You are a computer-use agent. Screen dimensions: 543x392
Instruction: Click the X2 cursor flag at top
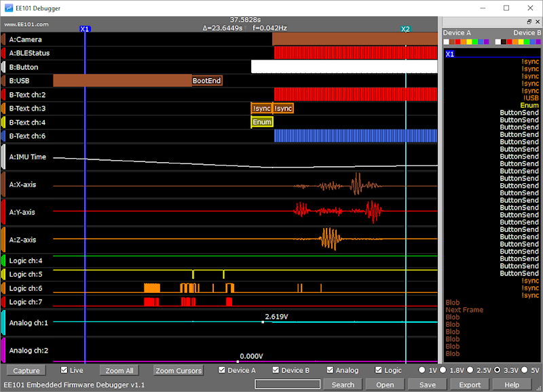(405, 29)
